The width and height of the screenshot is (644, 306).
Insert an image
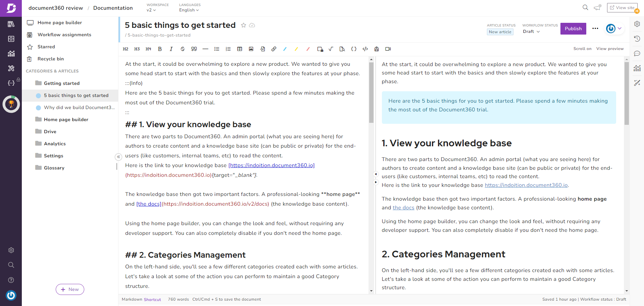[251, 49]
